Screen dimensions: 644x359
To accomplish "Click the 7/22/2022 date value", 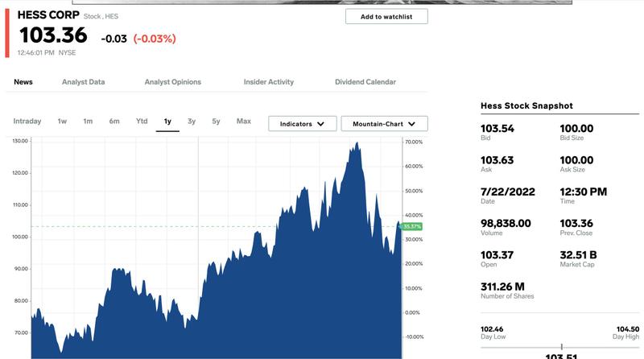I will click(x=508, y=192).
